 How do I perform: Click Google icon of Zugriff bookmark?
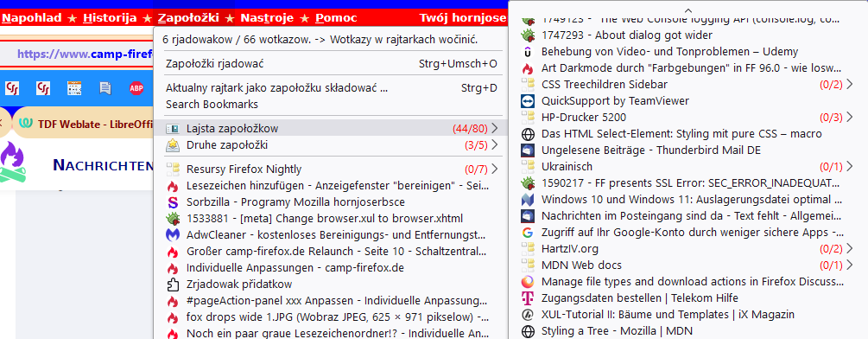pos(528,233)
